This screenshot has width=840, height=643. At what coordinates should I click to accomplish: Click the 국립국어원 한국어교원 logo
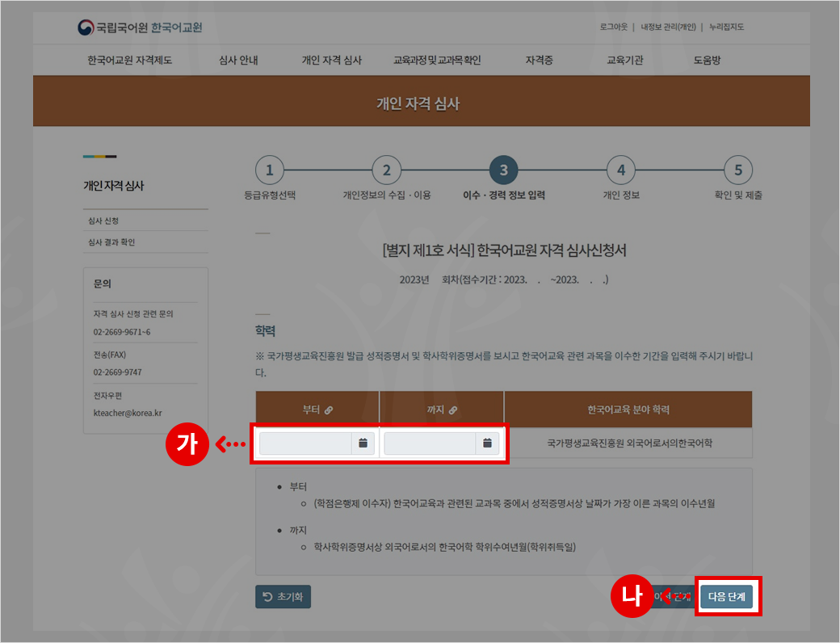[x=140, y=27]
